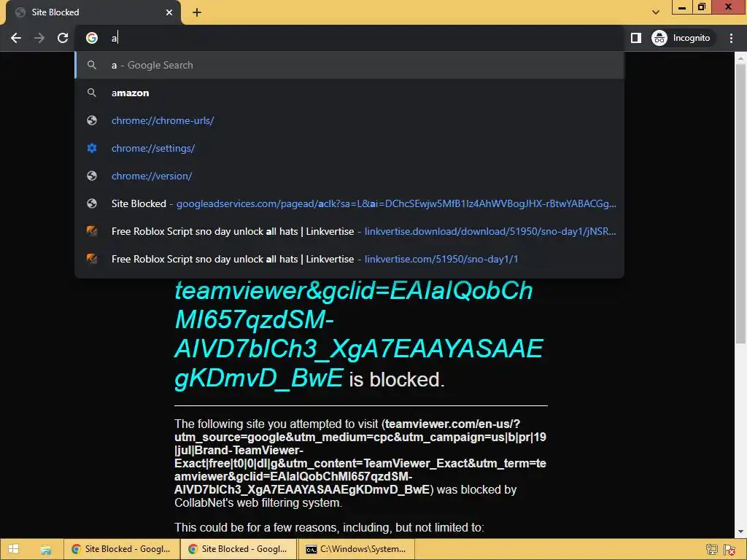Open the chrome://settings/ suggestion

[349, 148]
